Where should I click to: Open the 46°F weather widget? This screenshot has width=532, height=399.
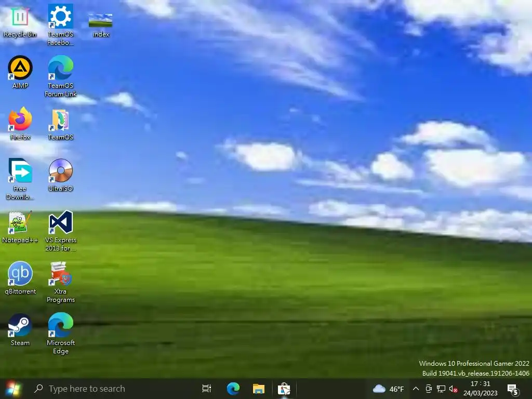pyautogui.click(x=389, y=389)
